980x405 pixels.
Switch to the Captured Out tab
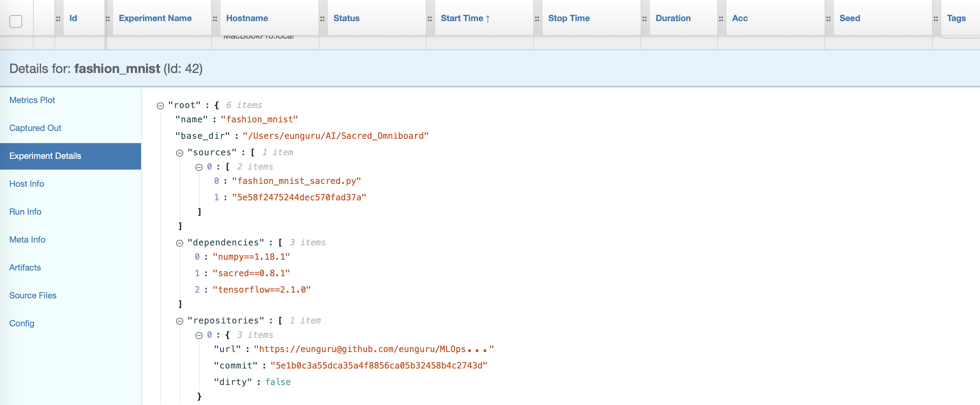pyautogui.click(x=35, y=128)
